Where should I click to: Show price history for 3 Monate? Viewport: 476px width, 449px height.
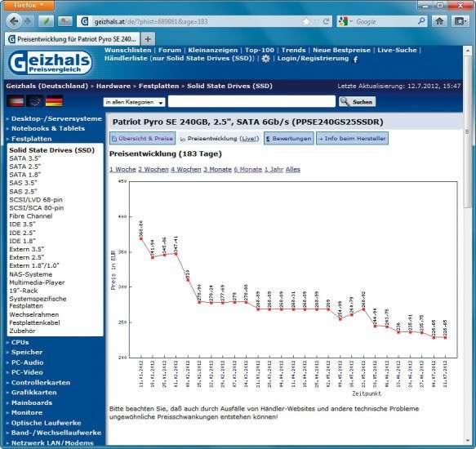click(217, 170)
